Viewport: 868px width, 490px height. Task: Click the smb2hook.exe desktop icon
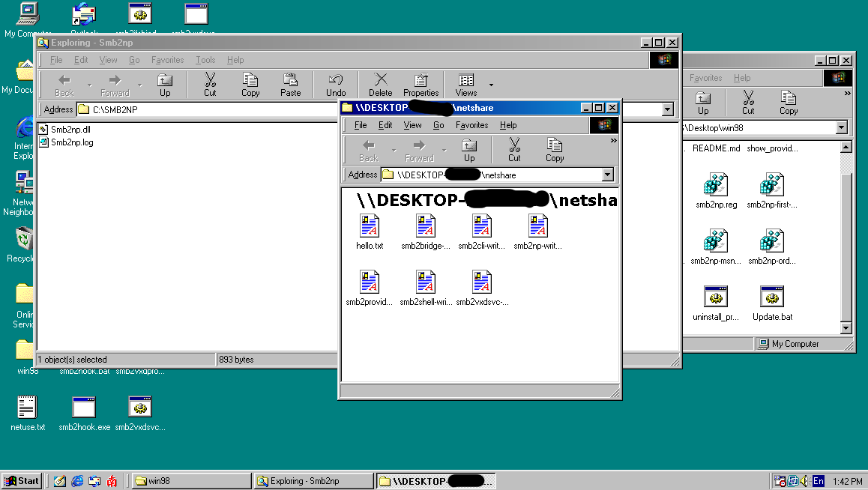pos(84,413)
